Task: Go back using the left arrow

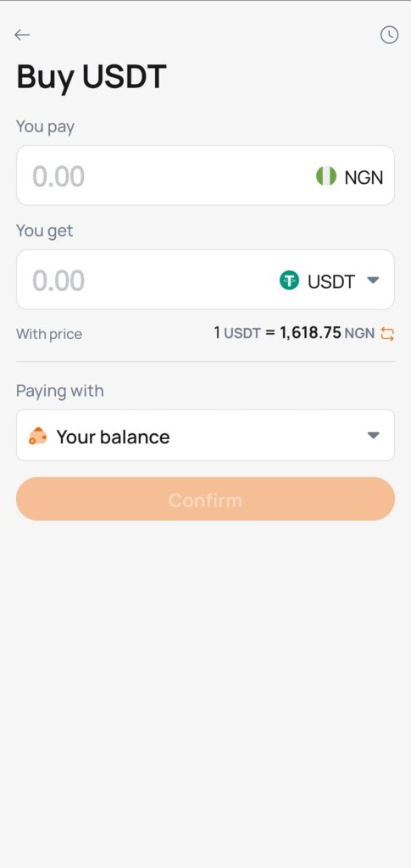Action: [22, 35]
